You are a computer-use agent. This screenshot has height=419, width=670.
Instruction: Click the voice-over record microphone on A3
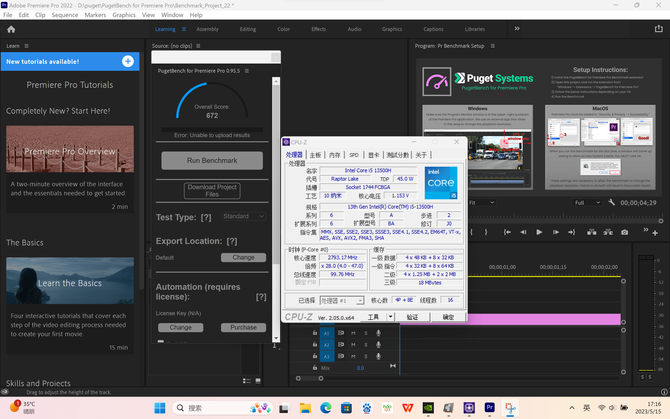379,356
